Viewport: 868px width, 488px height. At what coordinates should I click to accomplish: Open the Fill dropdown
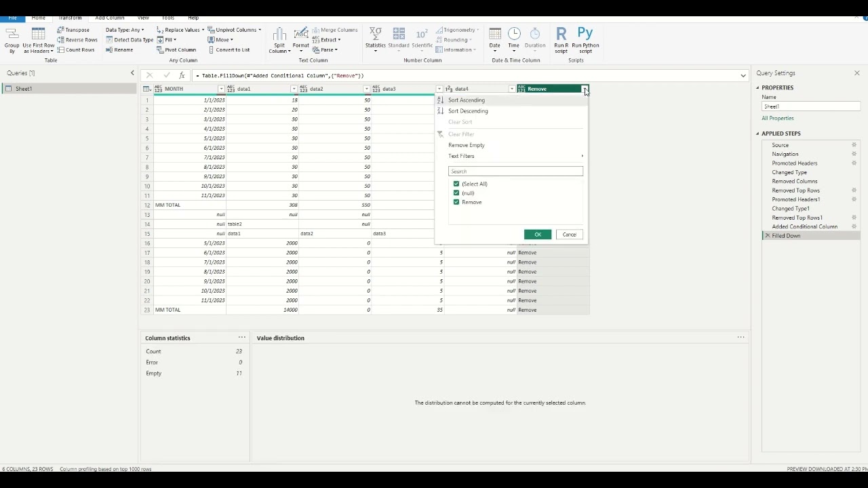(167, 39)
